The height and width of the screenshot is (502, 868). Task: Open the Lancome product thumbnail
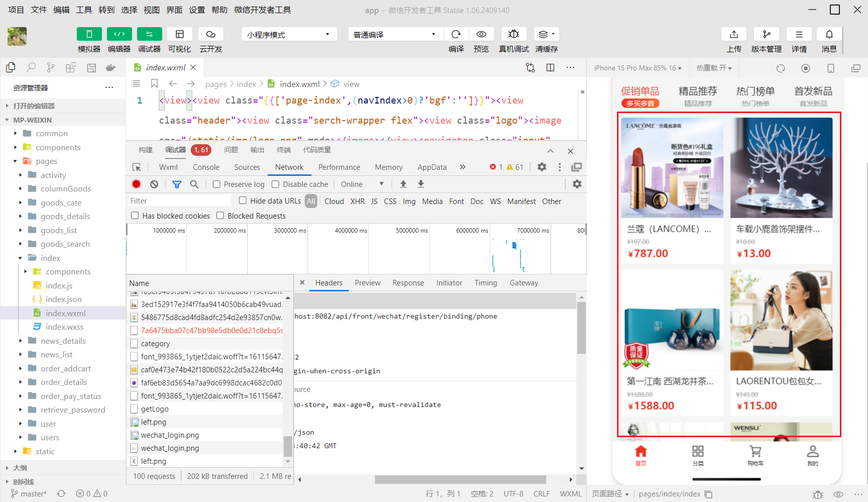click(x=672, y=168)
